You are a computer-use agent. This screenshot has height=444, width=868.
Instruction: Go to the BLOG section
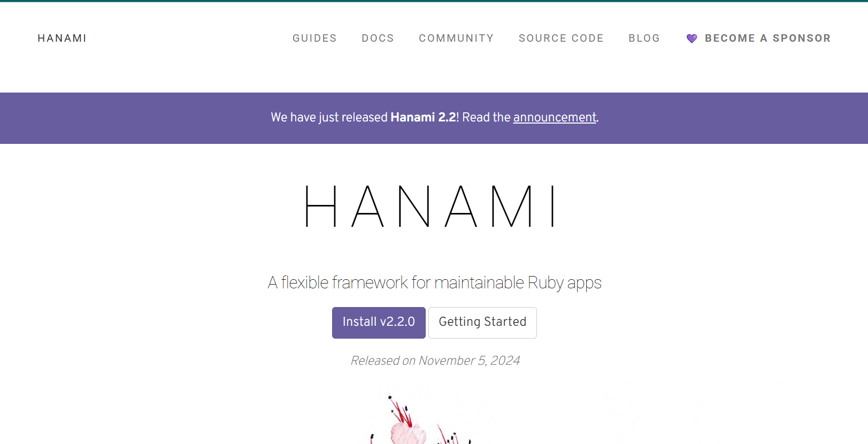pos(644,38)
